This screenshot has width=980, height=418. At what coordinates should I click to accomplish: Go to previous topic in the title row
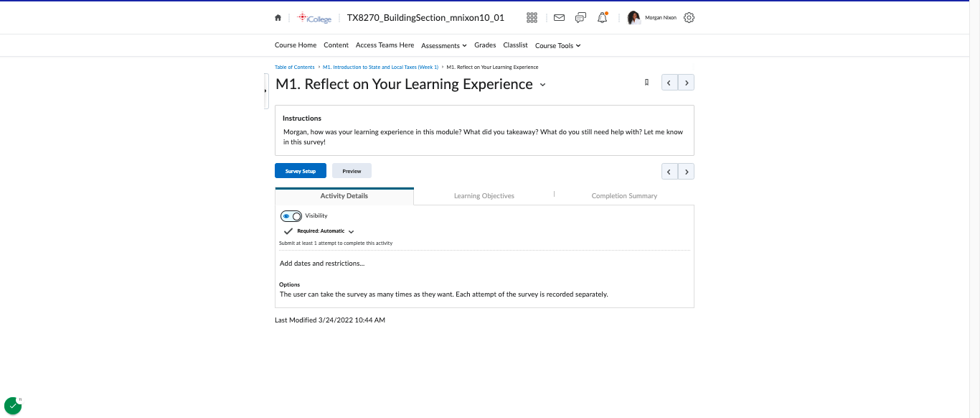[669, 83]
